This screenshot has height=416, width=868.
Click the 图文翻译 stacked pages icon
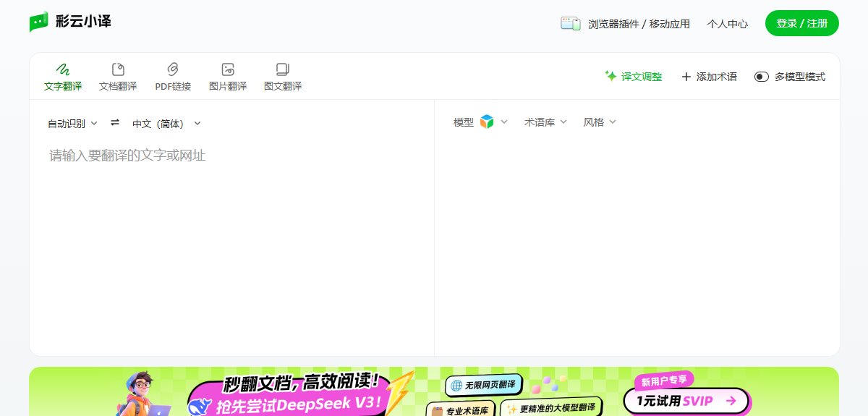point(283,69)
